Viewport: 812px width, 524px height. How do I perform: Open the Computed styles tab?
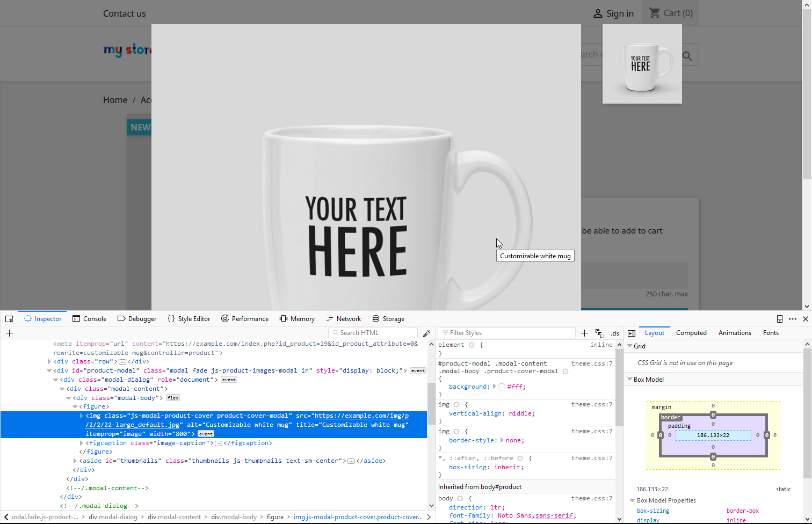coord(691,333)
